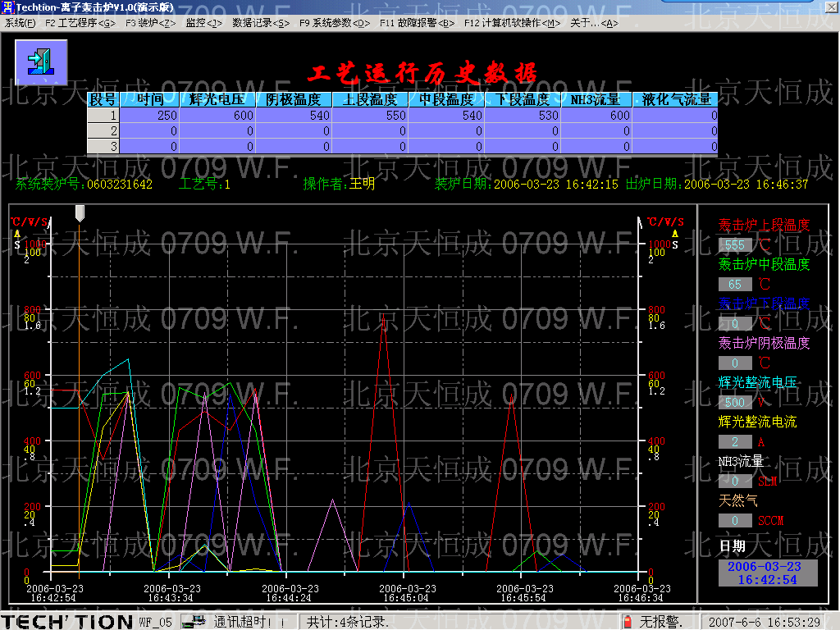Click the TECH'TION logo in status bar
The width and height of the screenshot is (840, 630).
point(66,622)
